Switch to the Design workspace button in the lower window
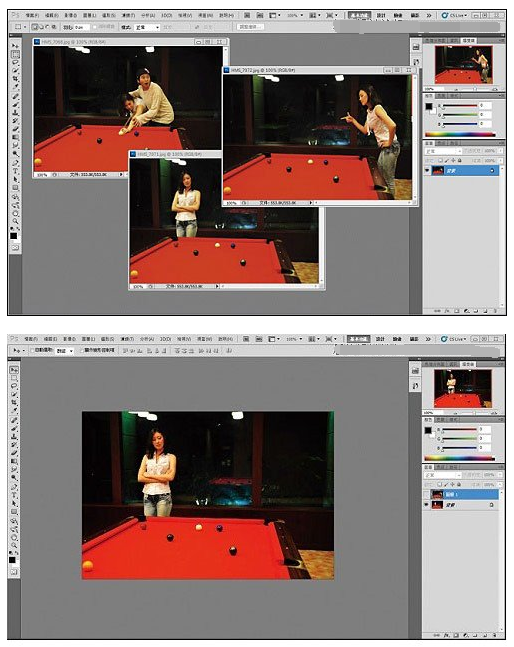The image size is (514, 647). coord(380,339)
